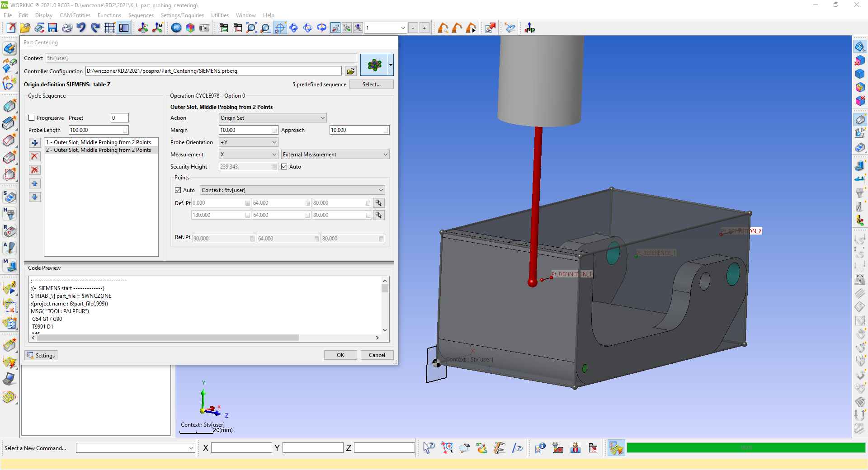Click the Probe Length input field
The image size is (868, 470).
coord(99,130)
